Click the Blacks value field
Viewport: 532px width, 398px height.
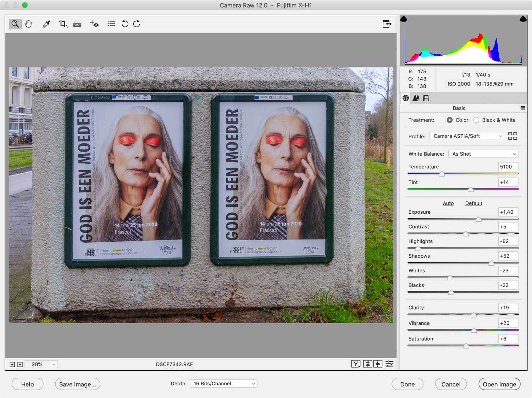(508, 285)
